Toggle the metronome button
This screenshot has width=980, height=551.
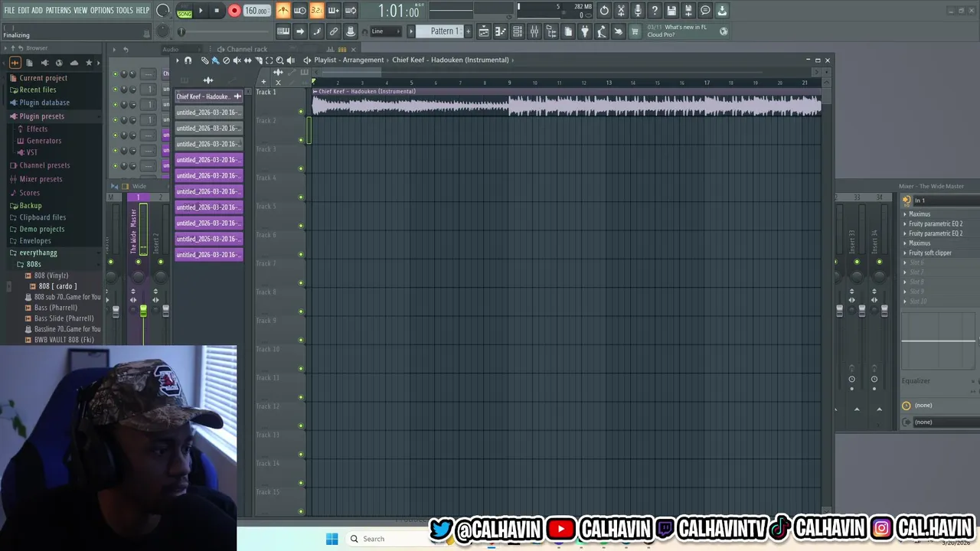point(283,11)
